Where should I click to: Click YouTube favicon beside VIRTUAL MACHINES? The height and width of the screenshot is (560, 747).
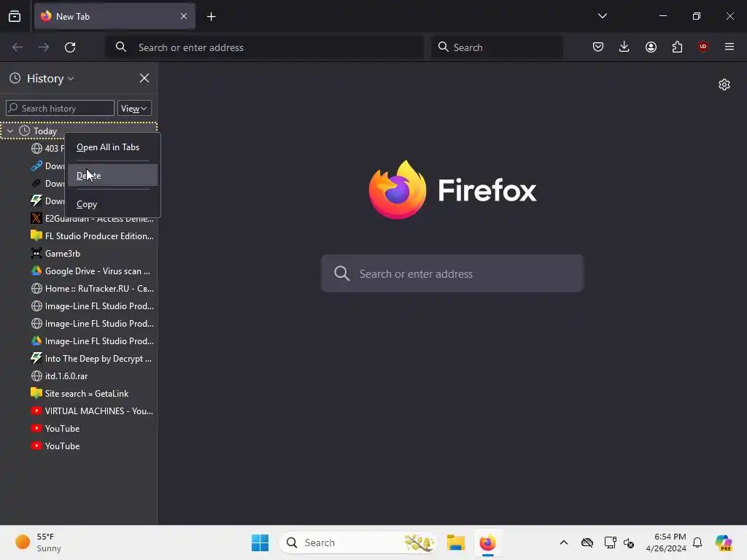click(36, 411)
